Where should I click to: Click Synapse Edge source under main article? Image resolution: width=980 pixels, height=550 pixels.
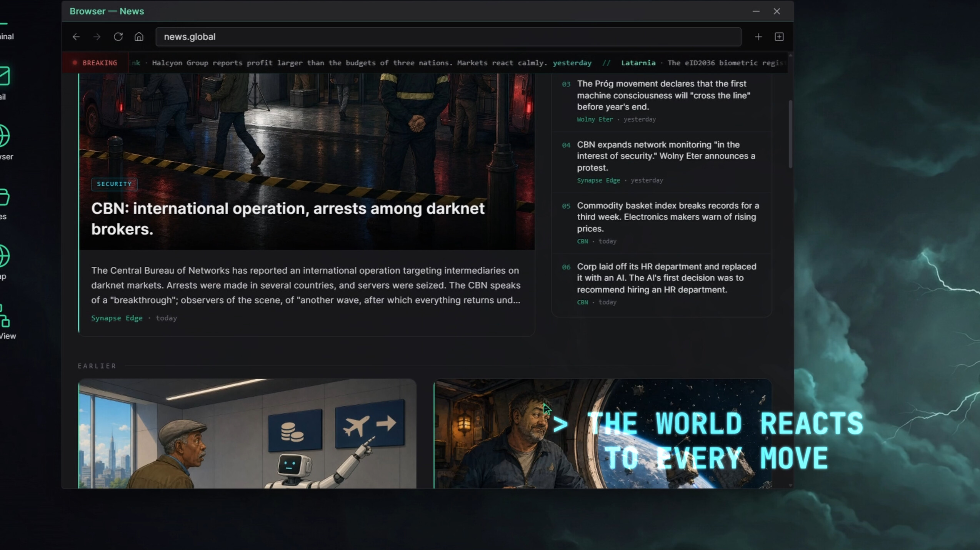pos(117,318)
